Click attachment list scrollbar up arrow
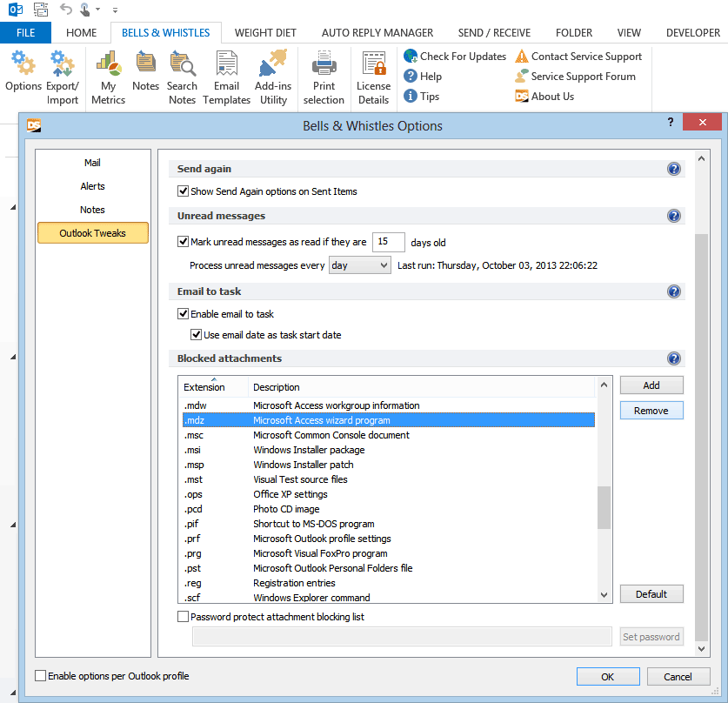728x703 pixels. (x=604, y=385)
